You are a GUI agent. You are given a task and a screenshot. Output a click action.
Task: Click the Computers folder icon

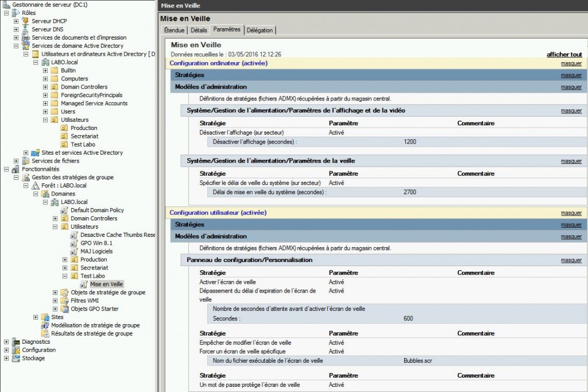[x=55, y=79]
